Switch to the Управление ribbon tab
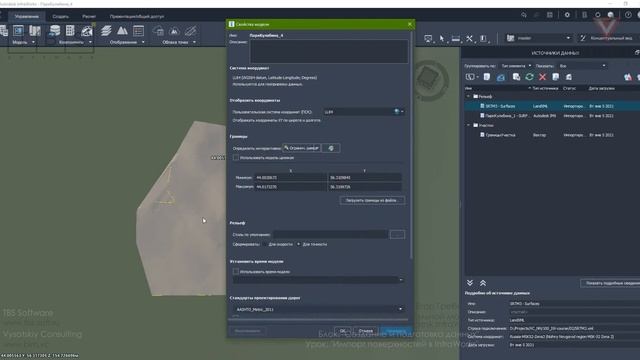The width and height of the screenshot is (640, 360). [x=27, y=16]
